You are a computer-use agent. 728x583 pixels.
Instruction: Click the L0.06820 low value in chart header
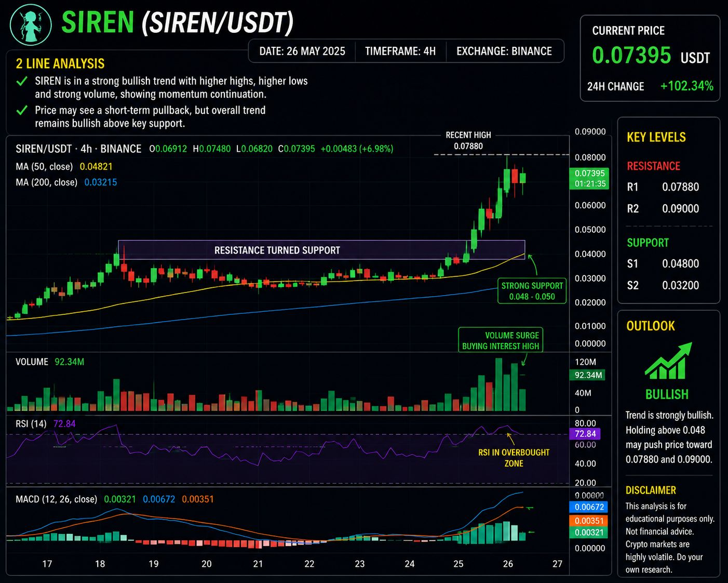click(254, 149)
